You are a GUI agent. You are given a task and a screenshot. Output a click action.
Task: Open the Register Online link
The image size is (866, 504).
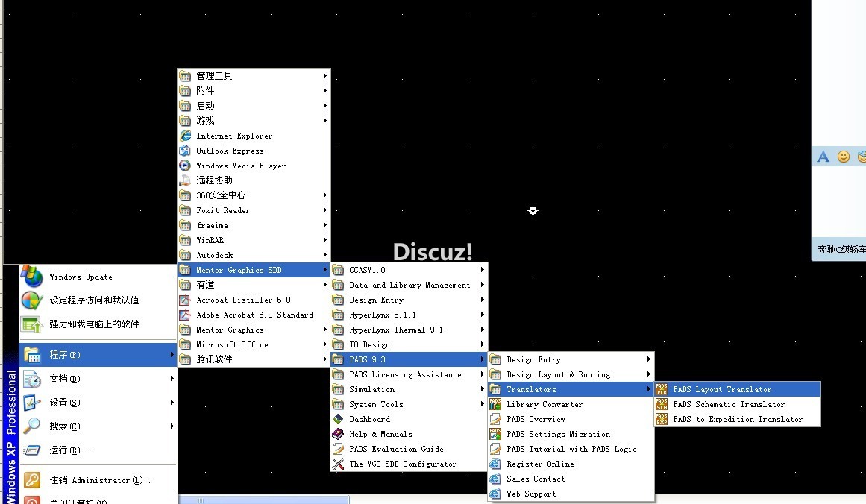(540, 464)
